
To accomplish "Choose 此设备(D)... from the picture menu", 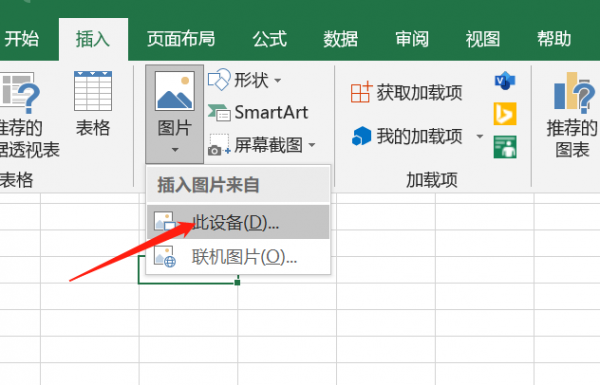I will click(x=238, y=222).
